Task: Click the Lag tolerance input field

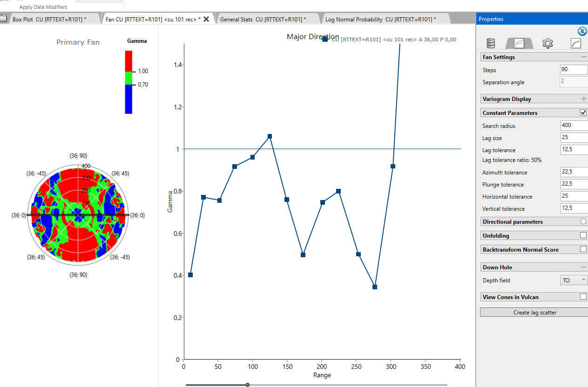Action: tap(574, 150)
